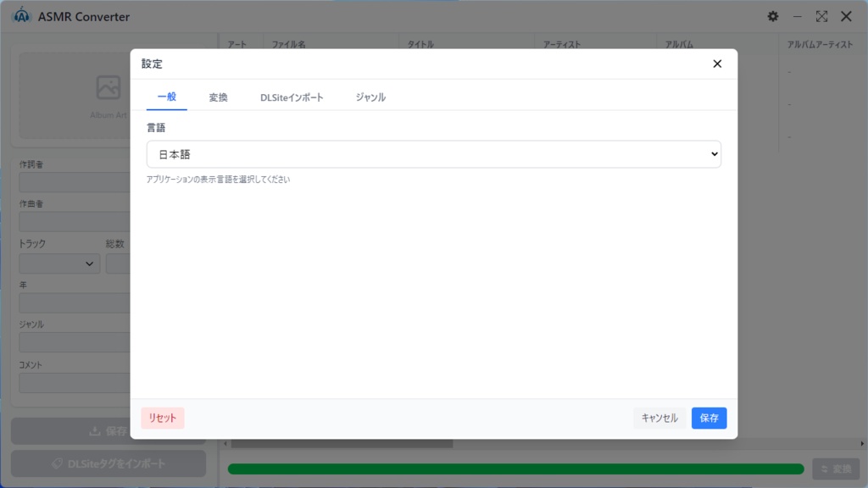Click the 作詞者 input field
Image resolution: width=868 pixels, height=488 pixels.
coord(75,182)
